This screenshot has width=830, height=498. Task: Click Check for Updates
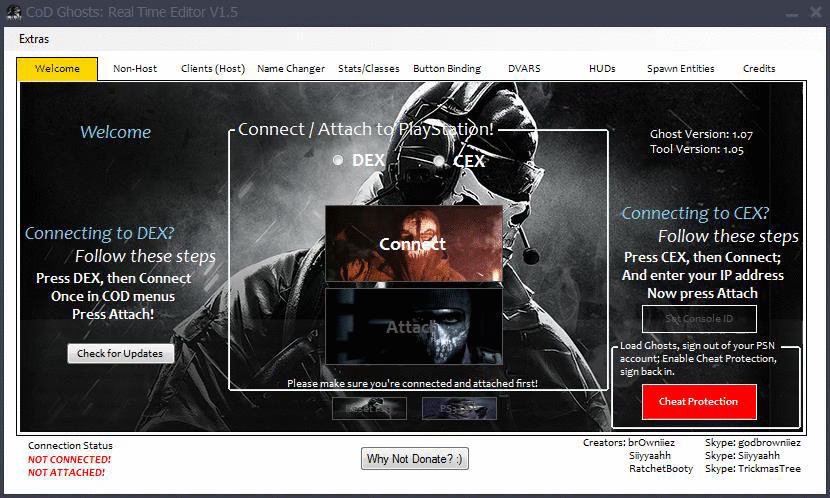click(x=121, y=354)
